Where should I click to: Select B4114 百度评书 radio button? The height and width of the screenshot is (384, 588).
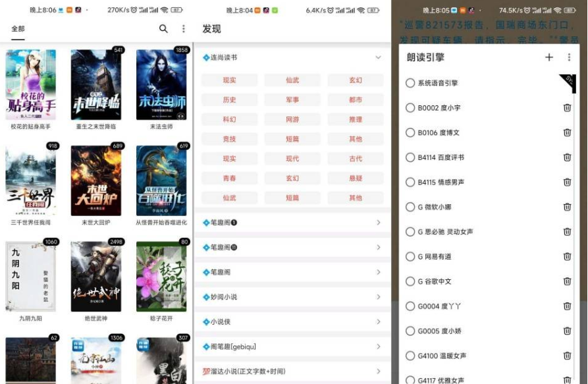[410, 157]
